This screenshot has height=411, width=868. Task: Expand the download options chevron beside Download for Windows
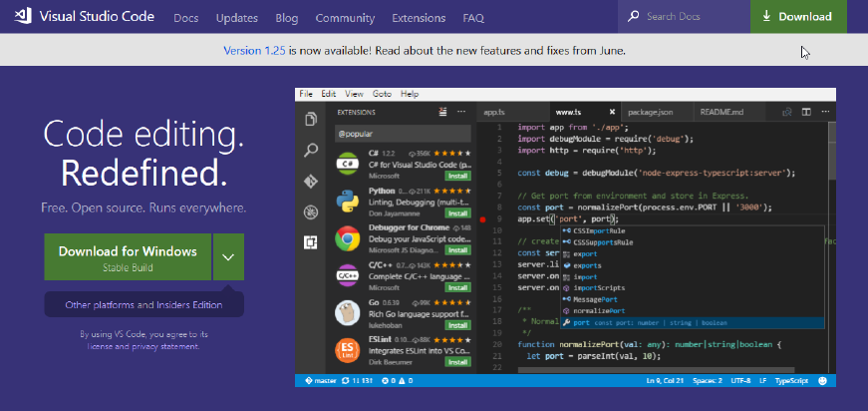(228, 257)
